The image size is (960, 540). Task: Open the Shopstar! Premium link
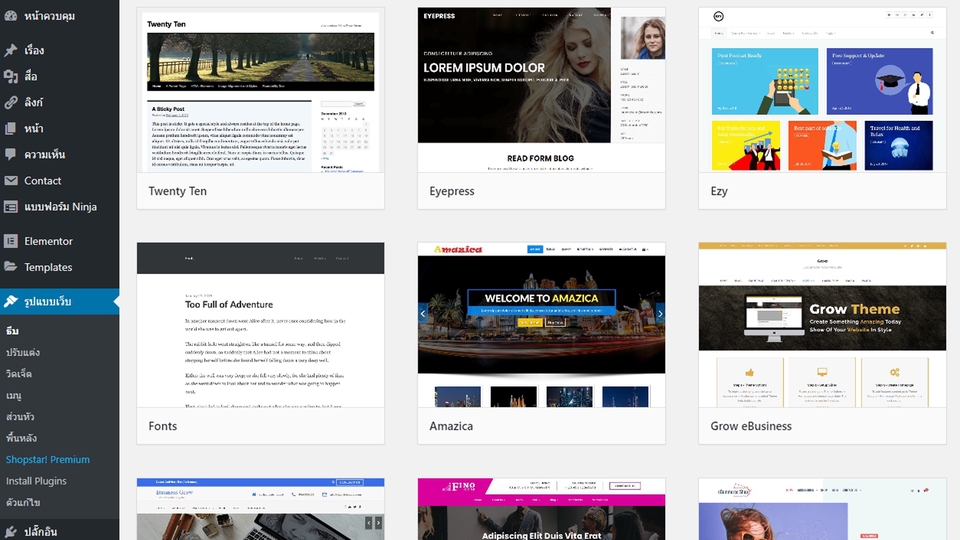(x=48, y=459)
